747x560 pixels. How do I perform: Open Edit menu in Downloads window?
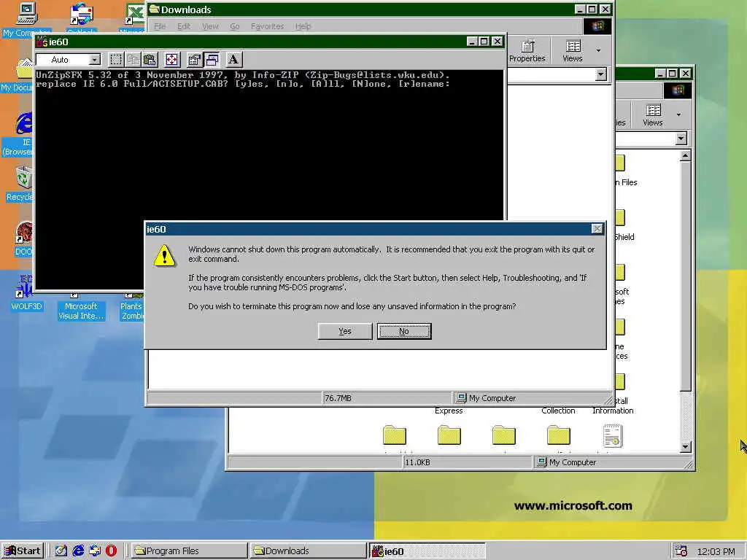[184, 26]
